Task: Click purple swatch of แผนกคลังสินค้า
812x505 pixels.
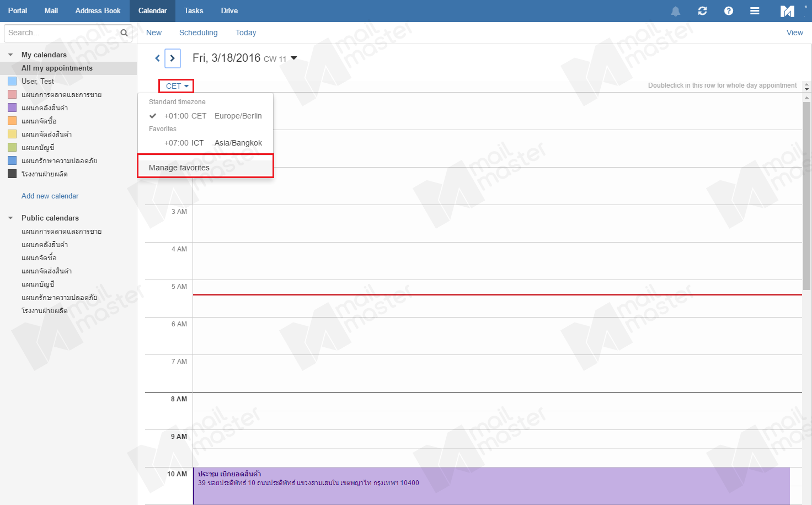Action: click(12, 108)
